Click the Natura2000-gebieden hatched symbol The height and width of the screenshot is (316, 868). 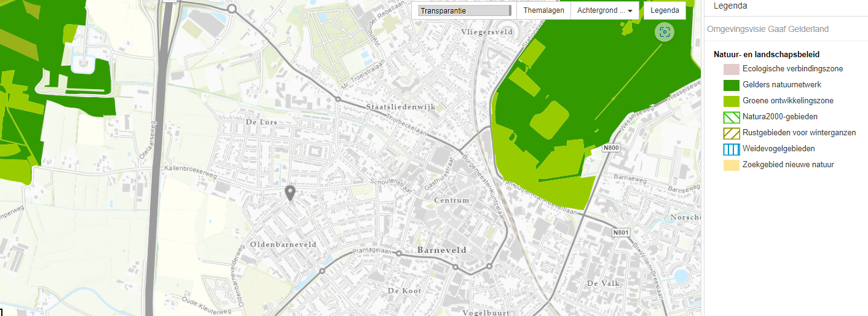pos(731,117)
